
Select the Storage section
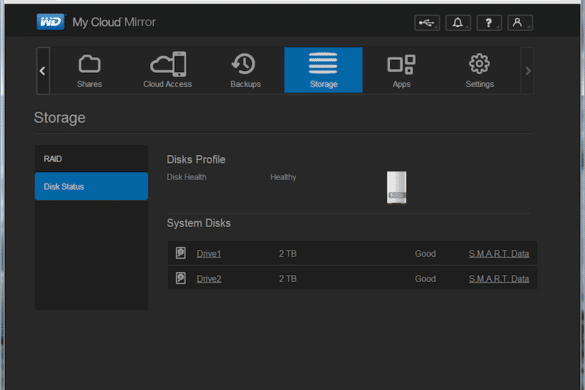pos(323,70)
